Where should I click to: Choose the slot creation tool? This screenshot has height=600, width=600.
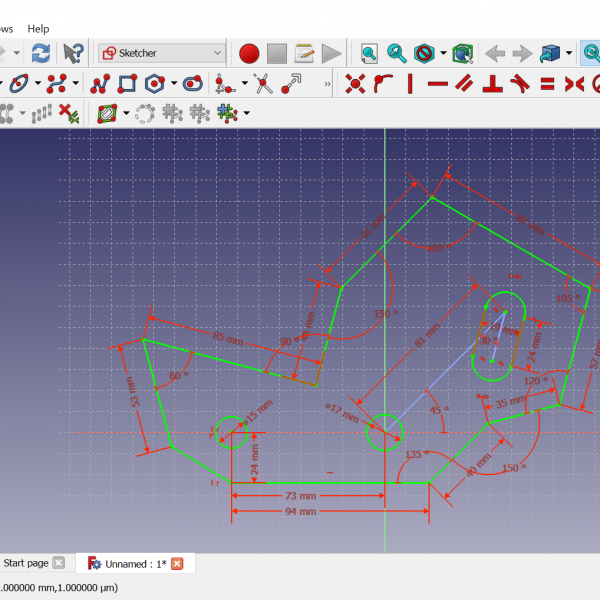click(x=193, y=83)
